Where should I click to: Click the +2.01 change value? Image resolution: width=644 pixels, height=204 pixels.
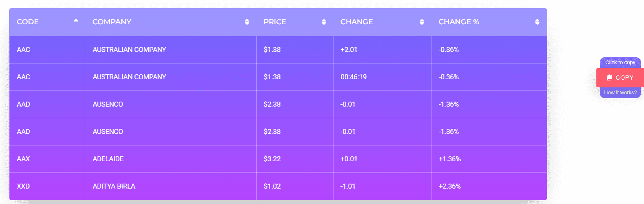pos(349,50)
